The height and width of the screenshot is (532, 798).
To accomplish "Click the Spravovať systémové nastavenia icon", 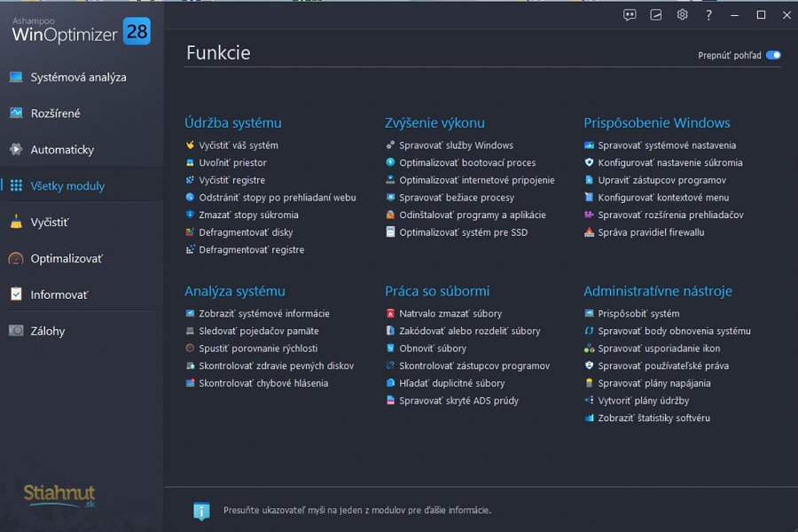I will 589,145.
